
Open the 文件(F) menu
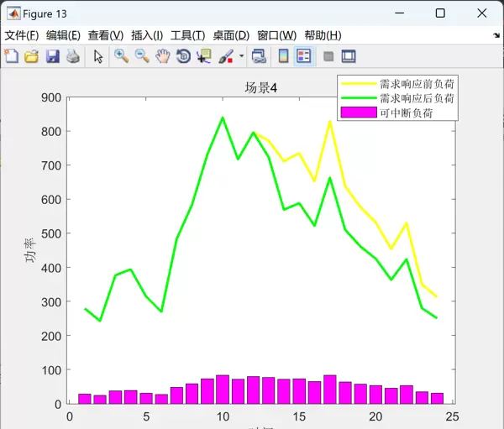(x=22, y=35)
